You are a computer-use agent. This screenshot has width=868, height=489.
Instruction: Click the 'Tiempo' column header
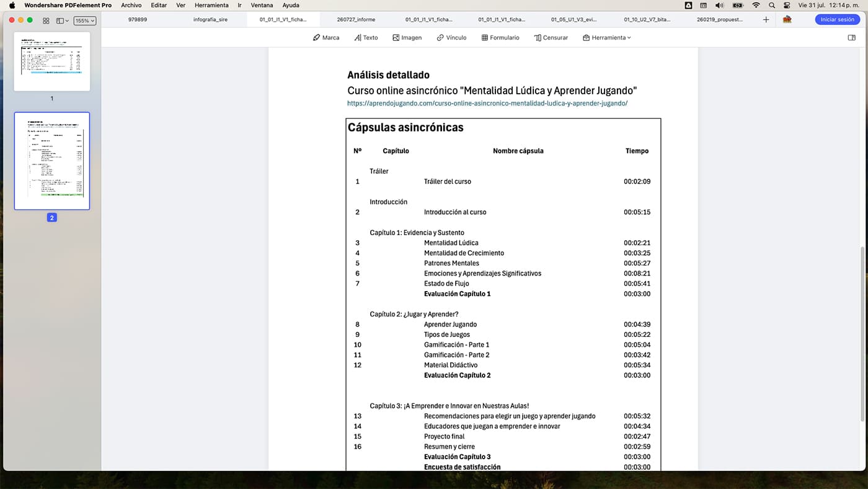637,151
